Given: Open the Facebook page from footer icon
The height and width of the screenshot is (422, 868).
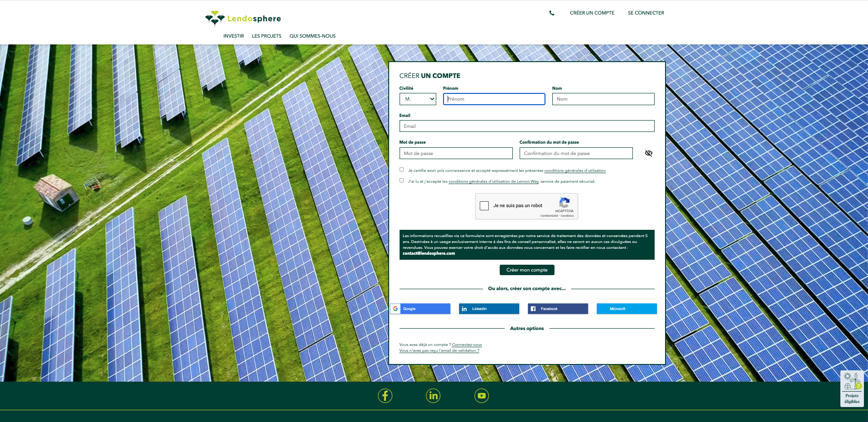Looking at the screenshot, I should tap(385, 396).
